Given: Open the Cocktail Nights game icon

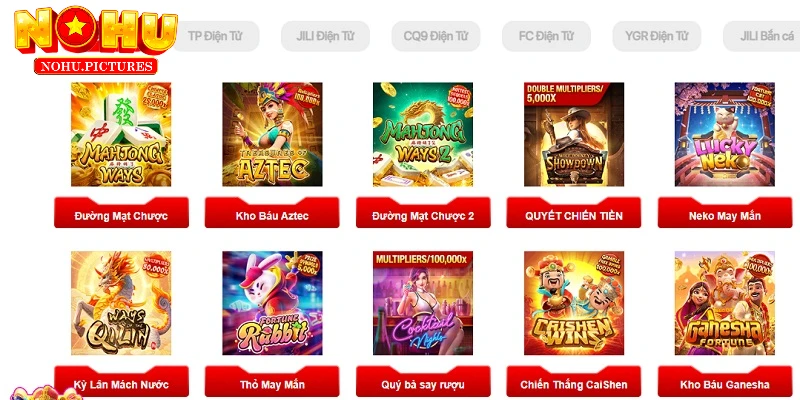Looking at the screenshot, I should [x=423, y=303].
